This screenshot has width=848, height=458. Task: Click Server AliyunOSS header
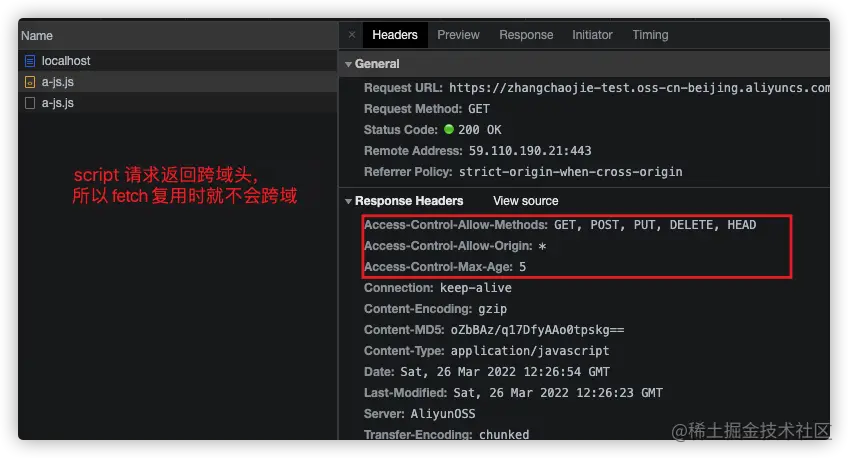pyautogui.click(x=420, y=414)
